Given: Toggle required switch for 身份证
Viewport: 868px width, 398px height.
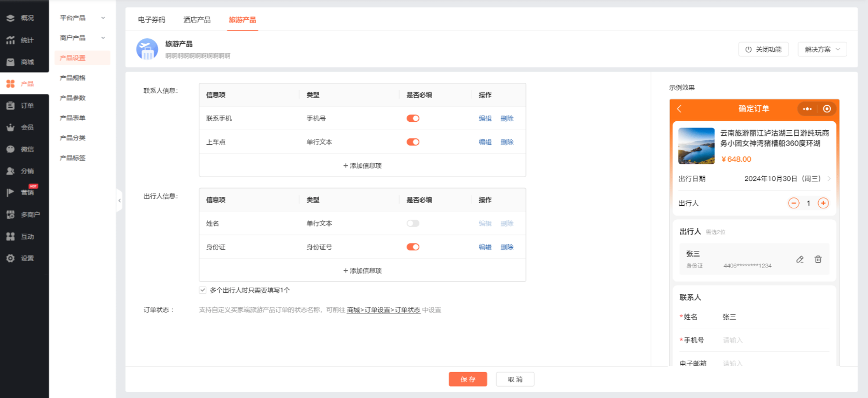Looking at the screenshot, I should [413, 247].
